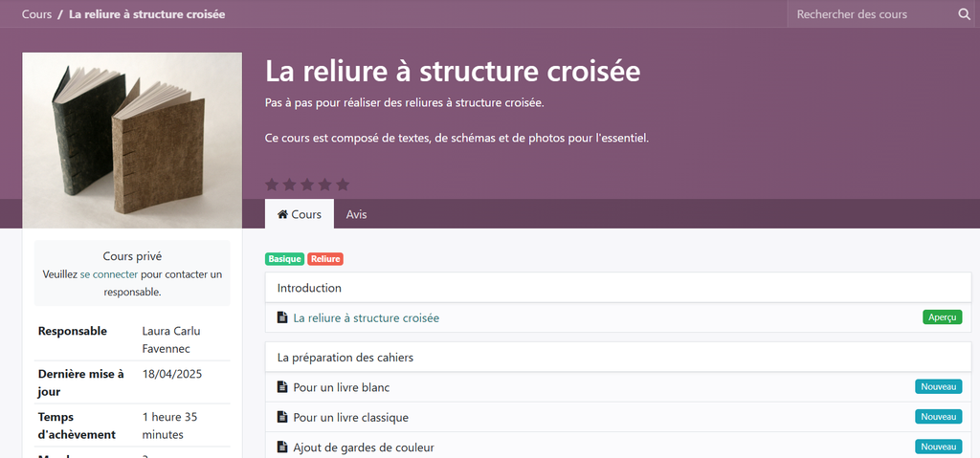Filter by the Reliure tag
The height and width of the screenshot is (458, 980).
coord(325,259)
